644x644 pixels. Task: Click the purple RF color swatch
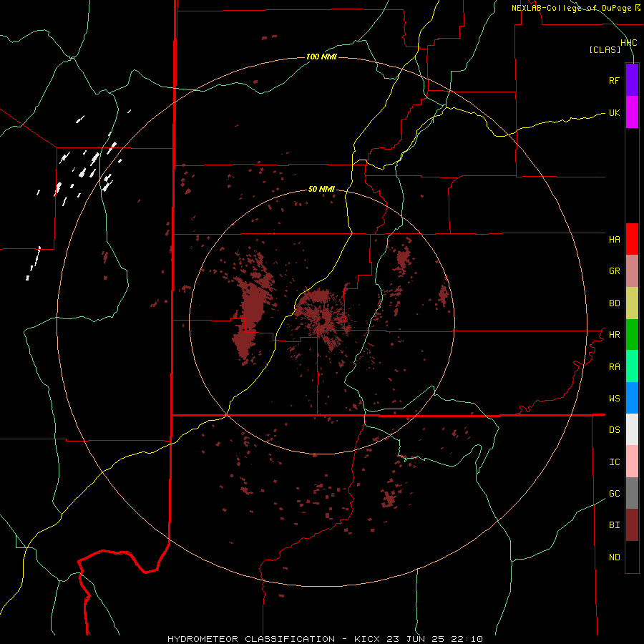point(632,80)
